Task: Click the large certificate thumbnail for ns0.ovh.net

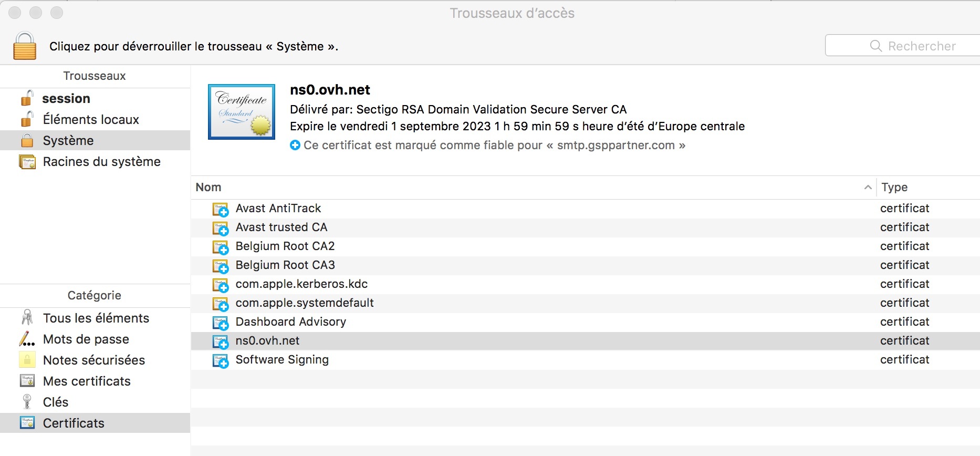Action: click(x=242, y=112)
